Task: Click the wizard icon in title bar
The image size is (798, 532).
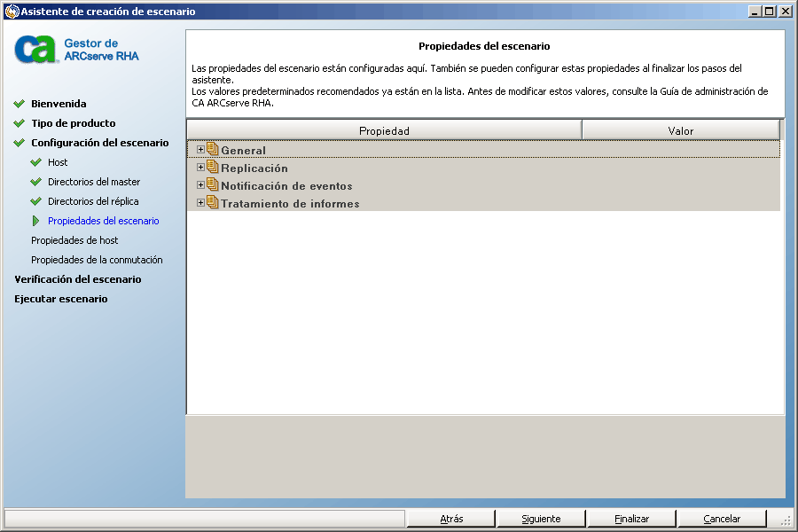Action: [12, 12]
